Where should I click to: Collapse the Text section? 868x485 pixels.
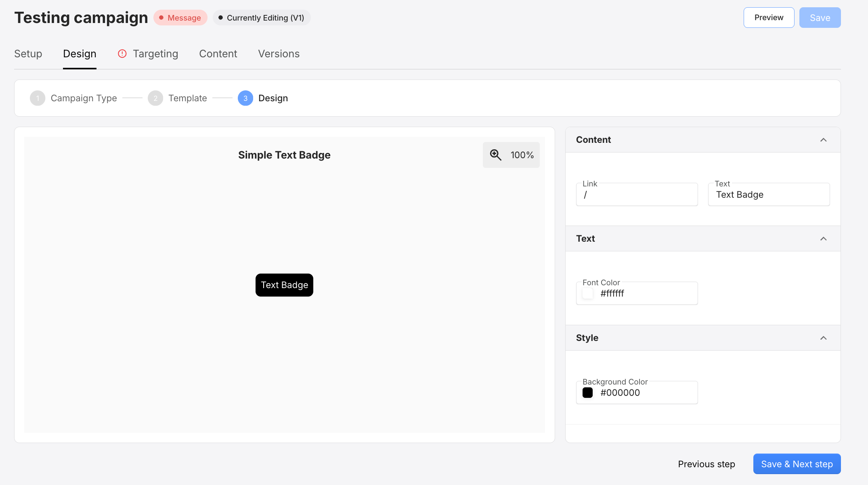point(824,238)
